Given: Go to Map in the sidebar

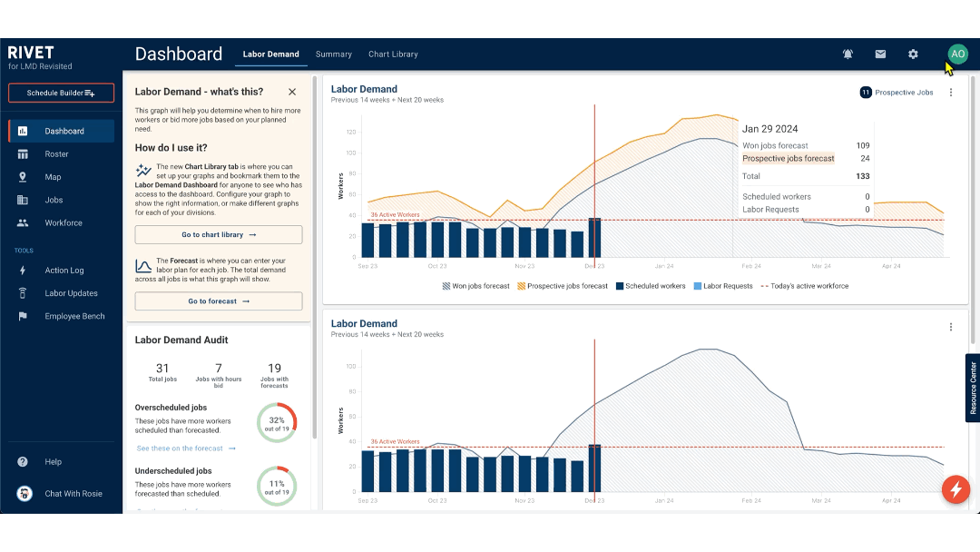Looking at the screenshot, I should click(53, 177).
